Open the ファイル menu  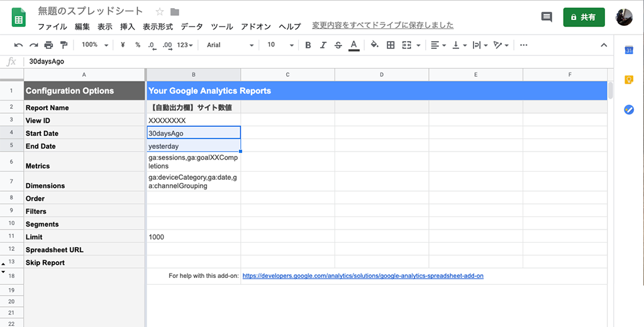point(52,26)
